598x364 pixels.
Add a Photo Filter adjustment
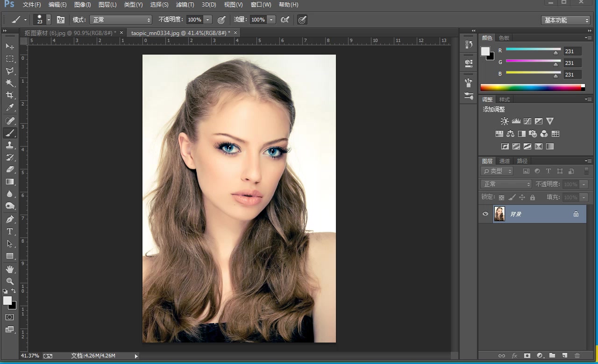coord(533,134)
